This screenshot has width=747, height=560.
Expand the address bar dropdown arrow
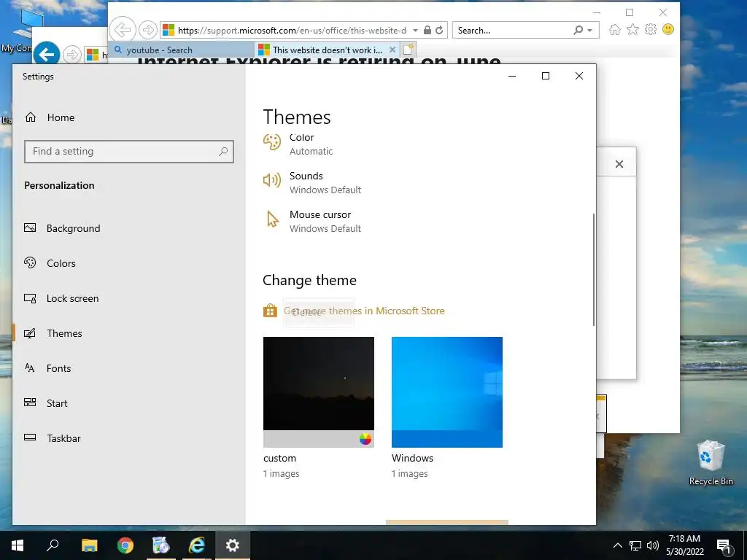415,31
